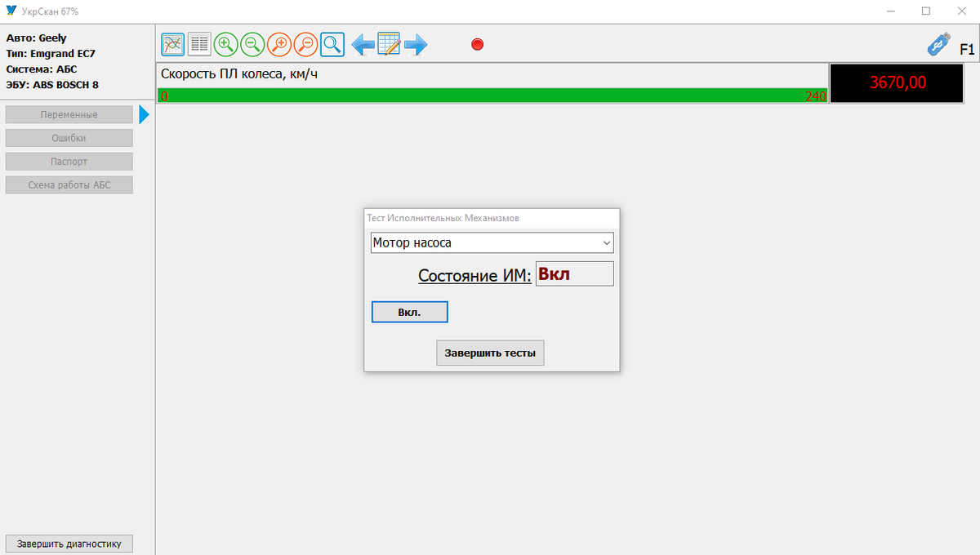
Task: Open the table edit icon with pencil
Action: [x=389, y=43]
